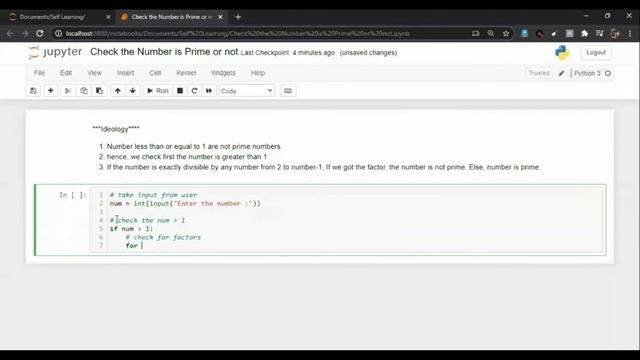The height and width of the screenshot is (360, 640).
Task: Copy selected cells icon
Action: point(84,91)
